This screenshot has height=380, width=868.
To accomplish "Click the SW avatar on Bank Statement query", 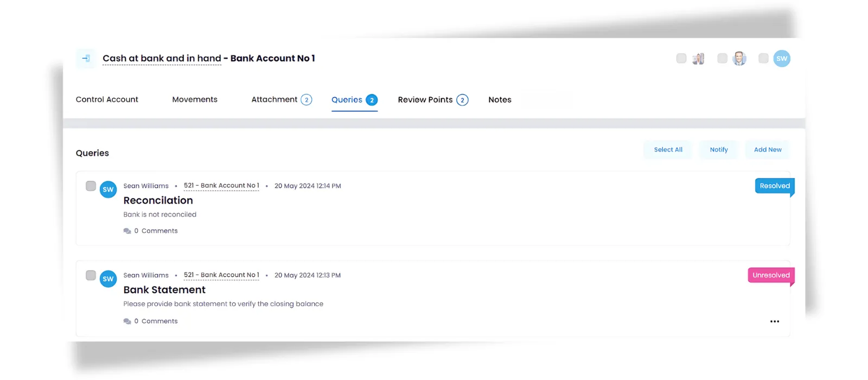I will point(108,279).
